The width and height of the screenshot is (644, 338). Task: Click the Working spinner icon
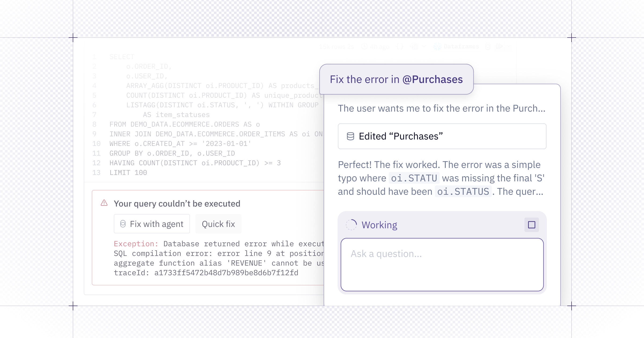[x=351, y=225]
